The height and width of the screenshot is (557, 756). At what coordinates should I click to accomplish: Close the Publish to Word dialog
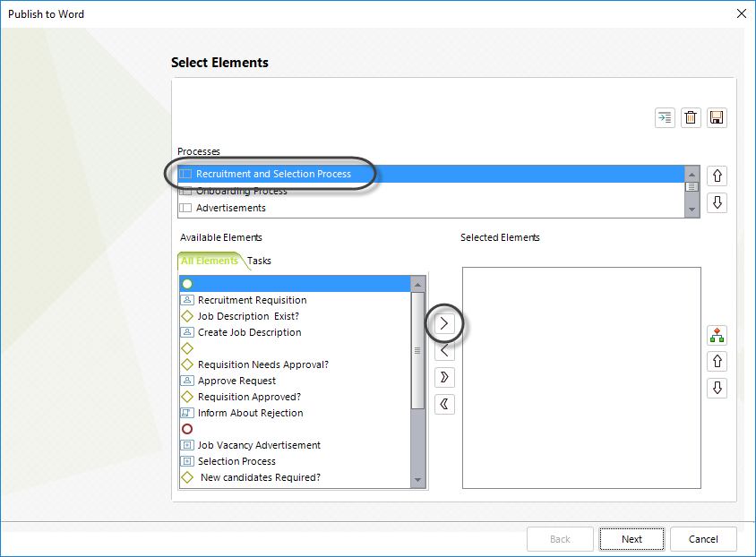742,13
